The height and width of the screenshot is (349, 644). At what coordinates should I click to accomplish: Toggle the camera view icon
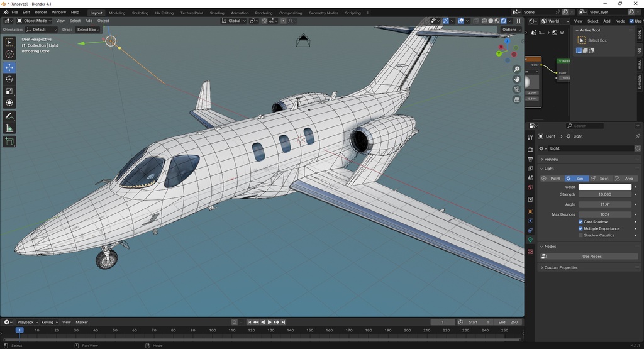(517, 89)
